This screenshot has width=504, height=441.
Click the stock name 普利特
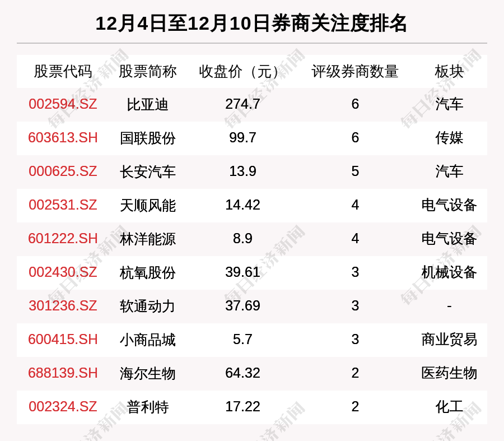coord(147,407)
